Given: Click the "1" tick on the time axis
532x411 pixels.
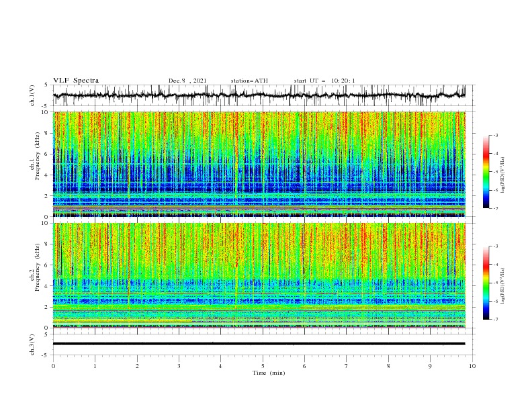Looking at the screenshot, I should 95,366.
